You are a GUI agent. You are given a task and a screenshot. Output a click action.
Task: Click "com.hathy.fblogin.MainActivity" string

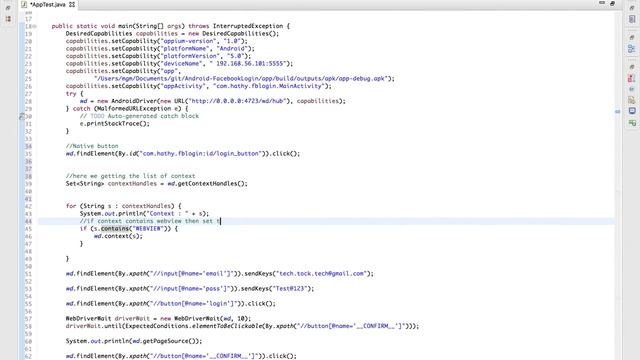point(269,86)
